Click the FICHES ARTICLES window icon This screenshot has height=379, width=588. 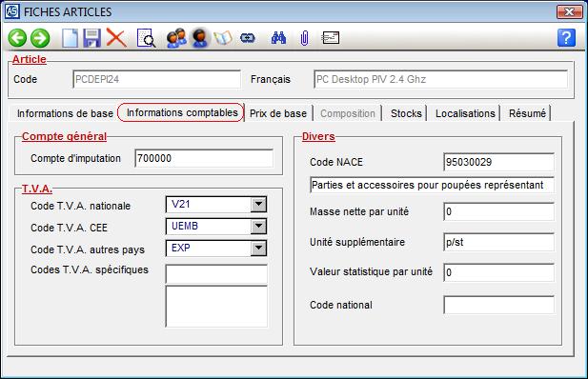pyautogui.click(x=12, y=11)
